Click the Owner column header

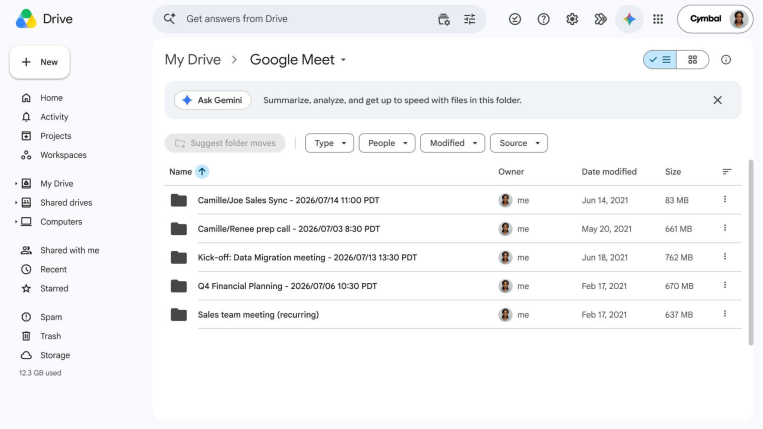tap(511, 172)
